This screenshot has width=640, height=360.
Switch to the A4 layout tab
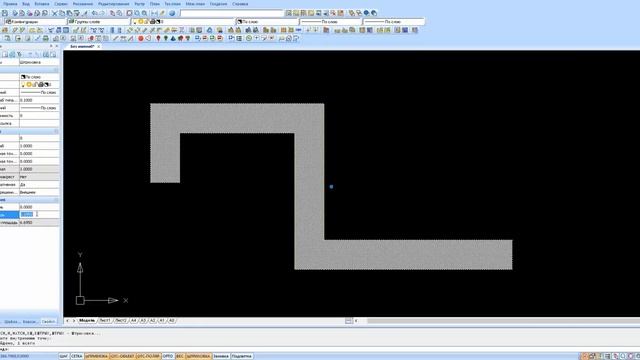pos(133,321)
